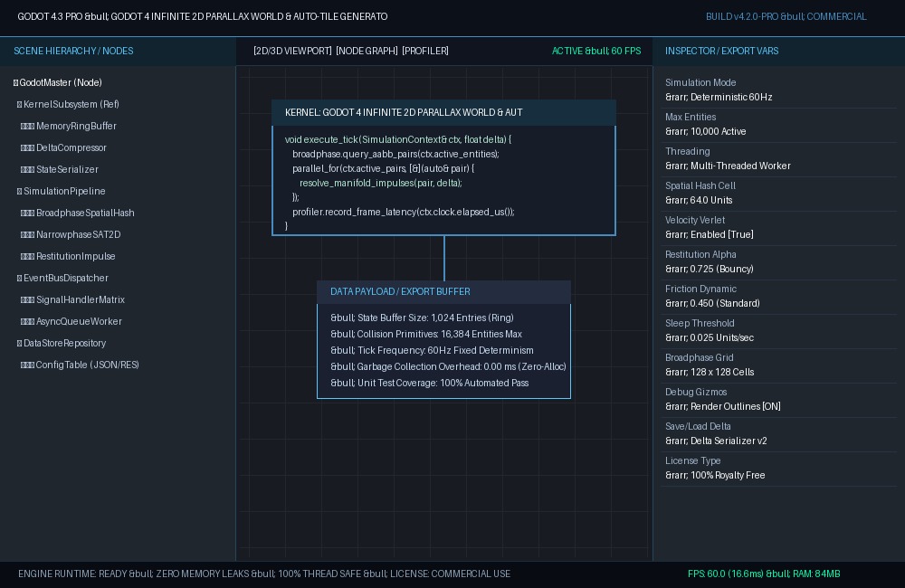
Task: Toggle the Velocity Verlet Enabled [True] value
Action: pos(710,234)
